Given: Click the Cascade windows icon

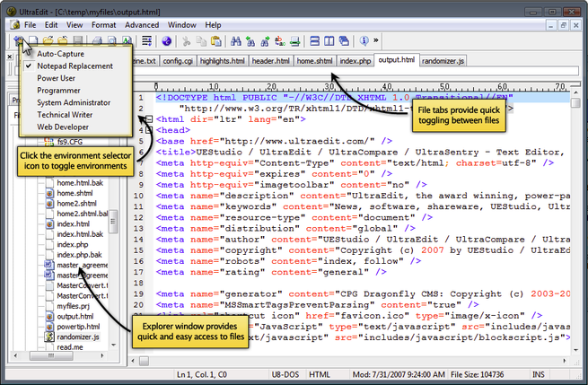Looking at the screenshot, I should (x=344, y=41).
